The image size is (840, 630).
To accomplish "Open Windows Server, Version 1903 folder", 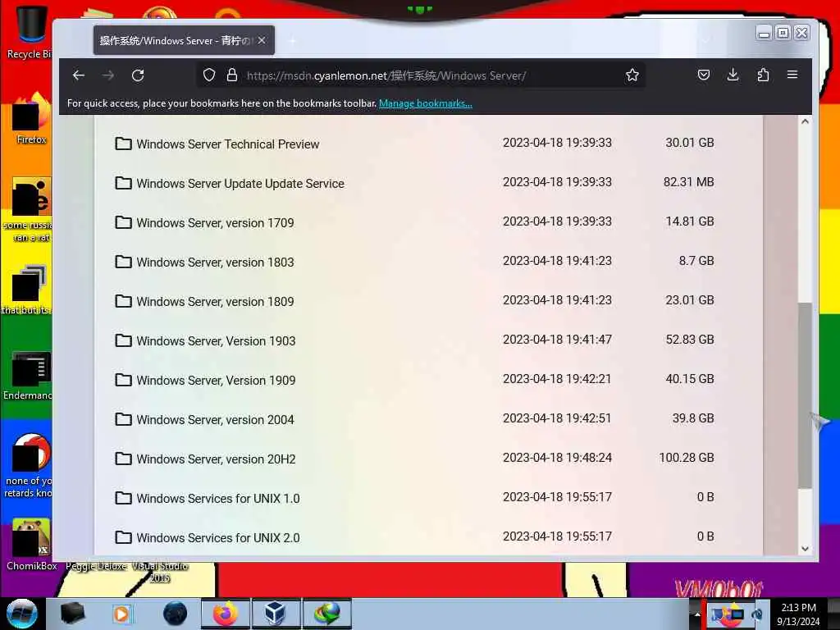I will click(216, 340).
